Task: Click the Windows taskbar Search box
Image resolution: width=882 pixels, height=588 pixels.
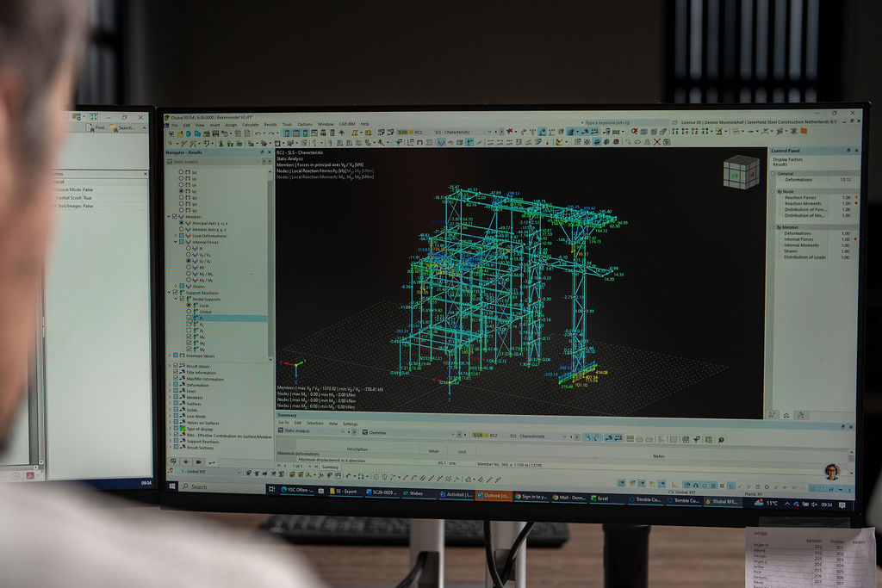Action: [x=221, y=486]
